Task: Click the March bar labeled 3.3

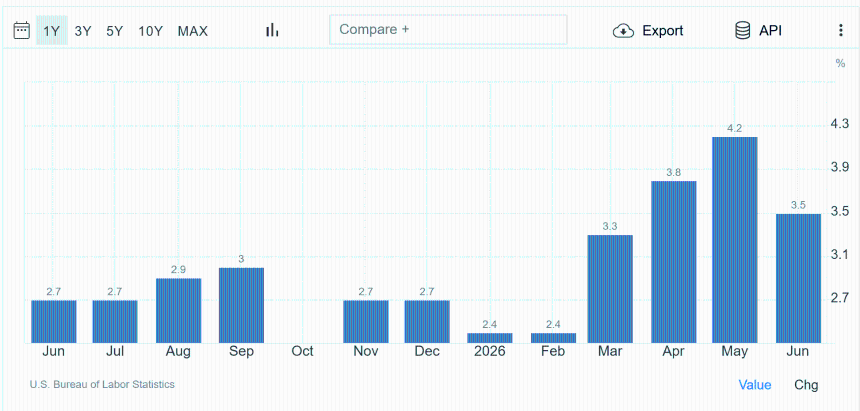Action: (x=610, y=289)
